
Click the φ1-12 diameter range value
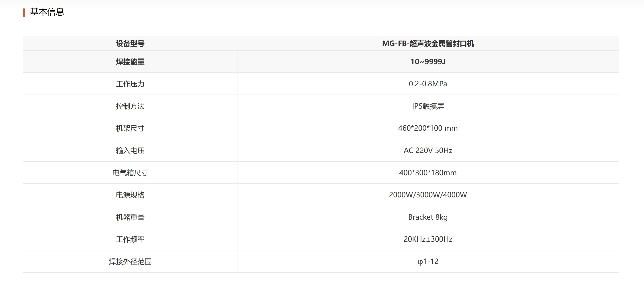[428, 262]
